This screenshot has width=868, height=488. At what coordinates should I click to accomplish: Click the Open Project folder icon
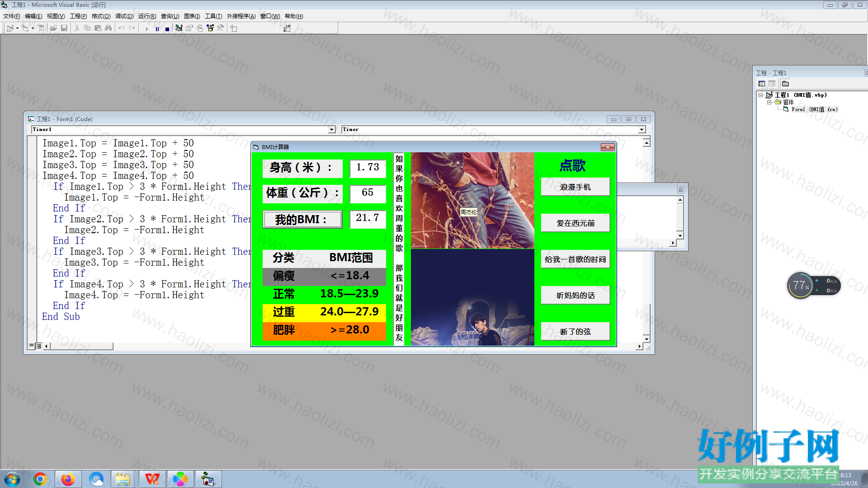click(53, 28)
